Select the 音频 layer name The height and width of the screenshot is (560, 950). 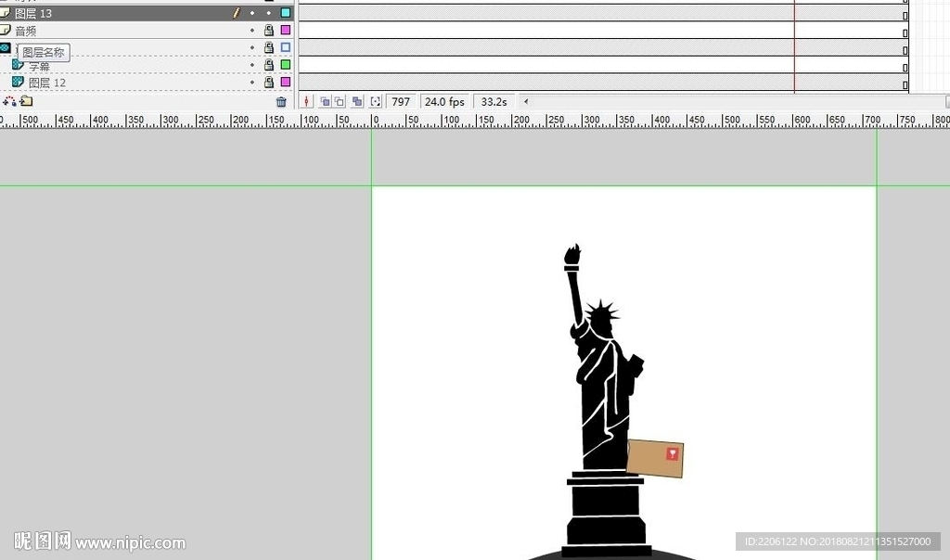25,31
